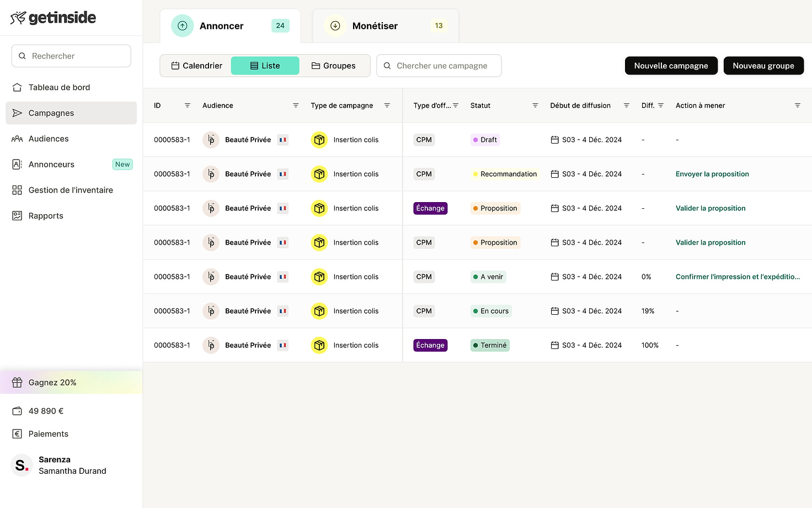Switch to the Monétiser tab
This screenshot has width=812, height=508.
[x=386, y=26]
